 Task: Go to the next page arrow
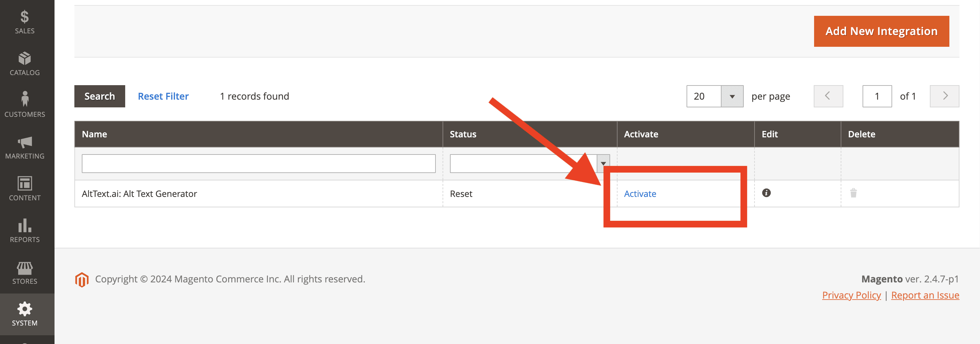click(944, 96)
